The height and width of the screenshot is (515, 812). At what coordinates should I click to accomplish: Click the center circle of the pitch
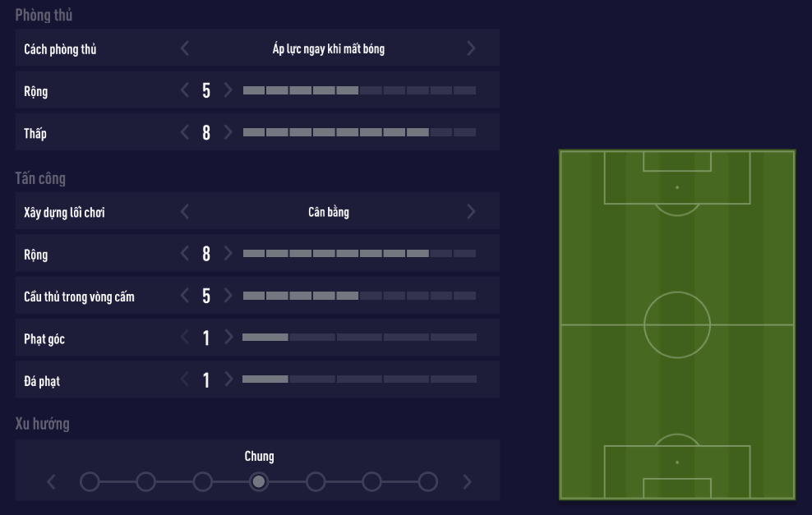tap(676, 324)
